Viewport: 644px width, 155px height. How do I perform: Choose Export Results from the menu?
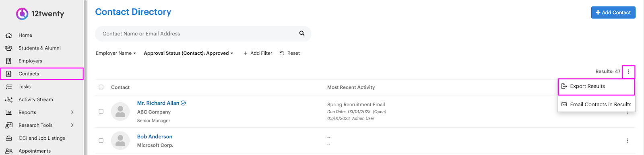point(597,86)
